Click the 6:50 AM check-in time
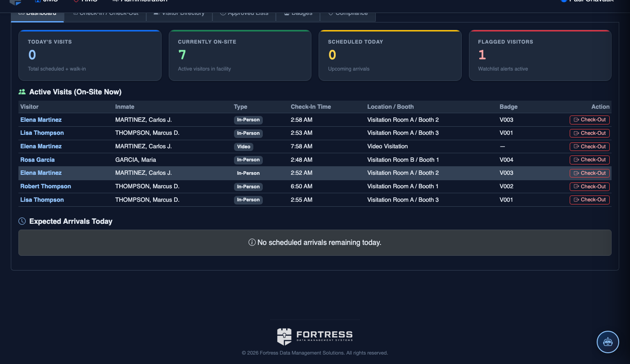Image resolution: width=630 pixels, height=364 pixels. [301, 186]
